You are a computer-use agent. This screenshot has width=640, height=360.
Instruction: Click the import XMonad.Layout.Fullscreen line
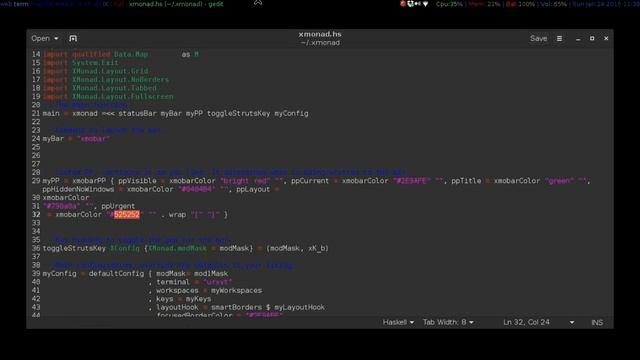coord(108,97)
